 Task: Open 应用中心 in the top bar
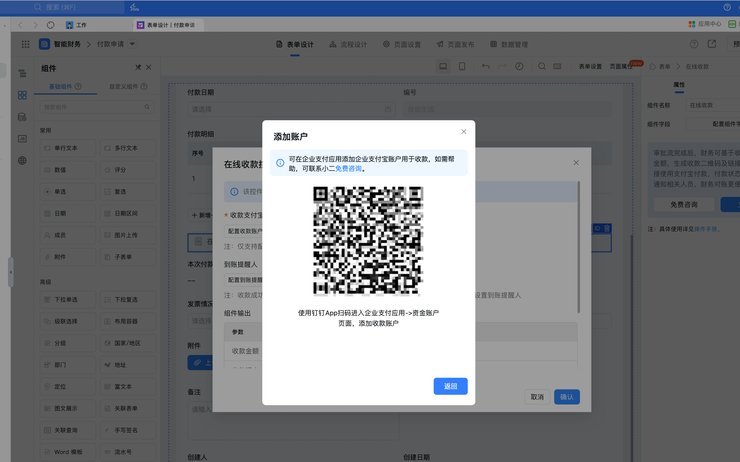point(705,24)
